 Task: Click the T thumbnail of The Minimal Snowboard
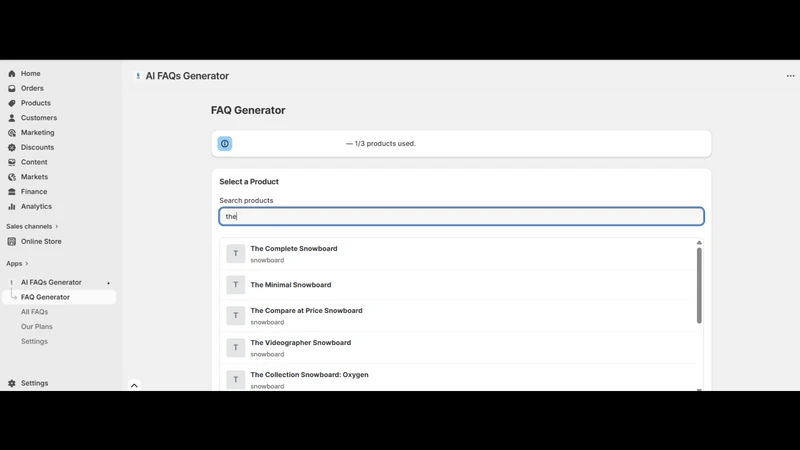tap(236, 285)
